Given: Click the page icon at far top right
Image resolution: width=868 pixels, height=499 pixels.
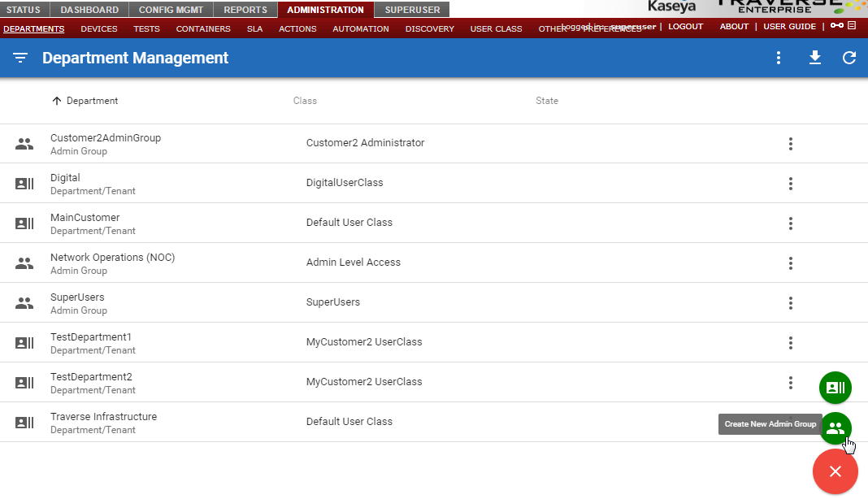Looking at the screenshot, I should [x=852, y=25].
